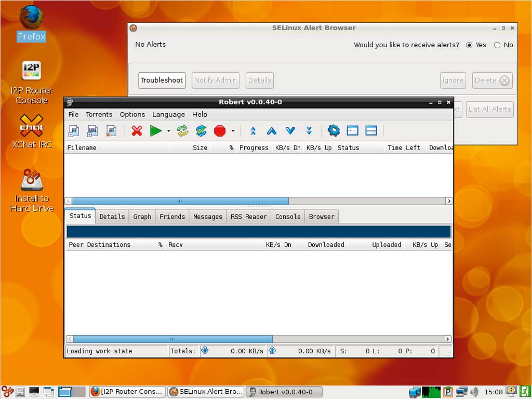
Task: Click the List All Alerts button
Action: pyautogui.click(x=489, y=109)
